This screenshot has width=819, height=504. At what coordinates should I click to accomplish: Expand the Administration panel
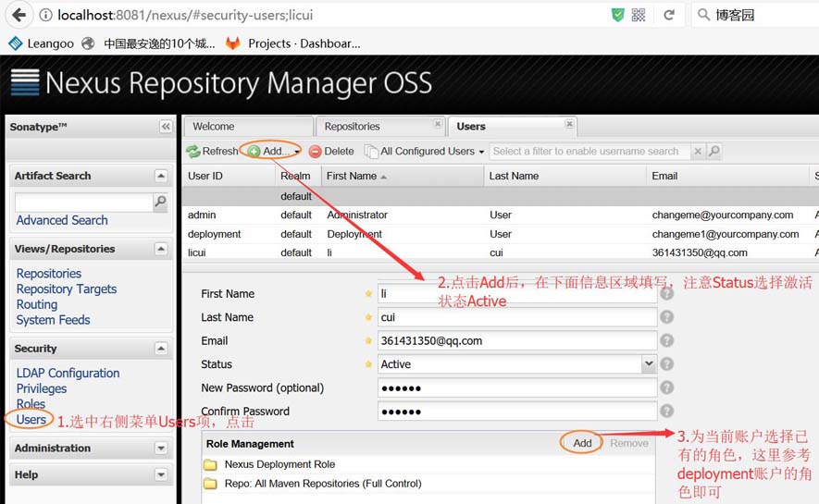pos(161,449)
